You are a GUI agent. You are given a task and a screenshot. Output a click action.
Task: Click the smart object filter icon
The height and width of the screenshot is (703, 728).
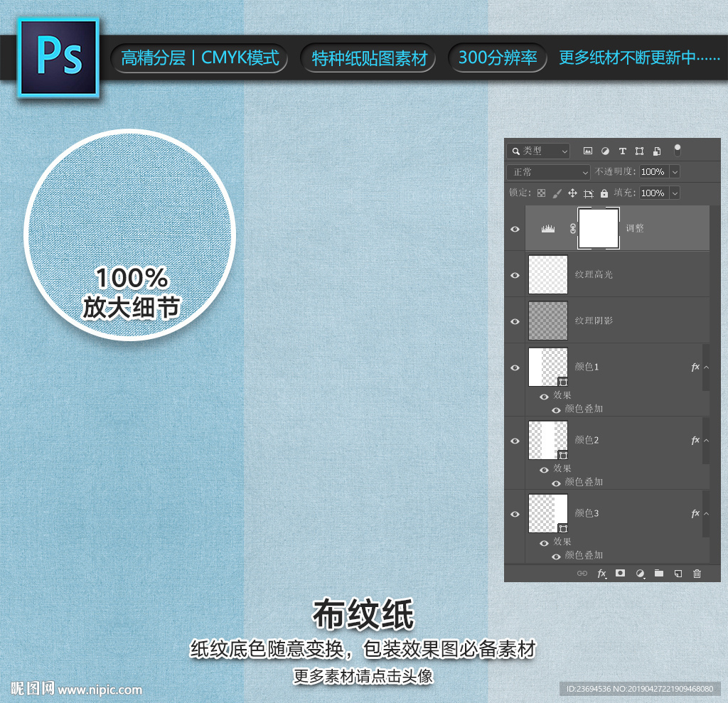tap(657, 151)
